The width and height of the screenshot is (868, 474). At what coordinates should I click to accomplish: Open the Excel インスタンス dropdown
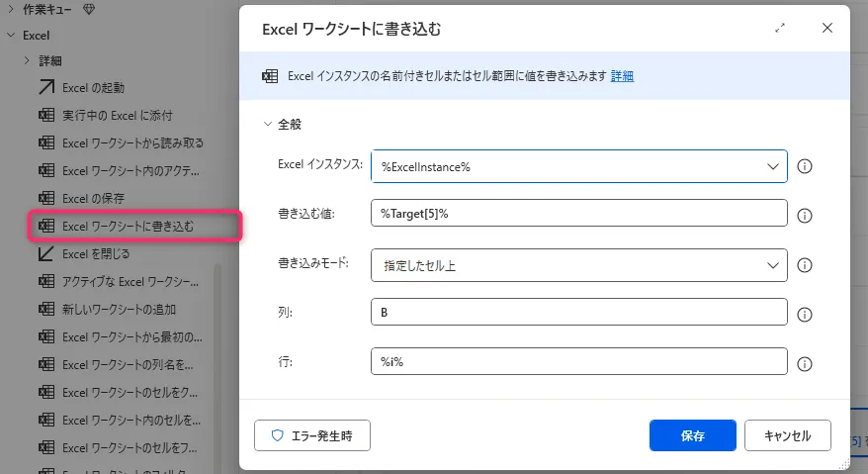773,166
